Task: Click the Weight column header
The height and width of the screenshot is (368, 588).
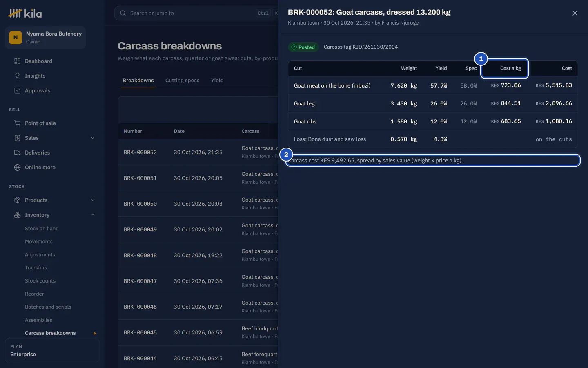Action: [x=409, y=68]
